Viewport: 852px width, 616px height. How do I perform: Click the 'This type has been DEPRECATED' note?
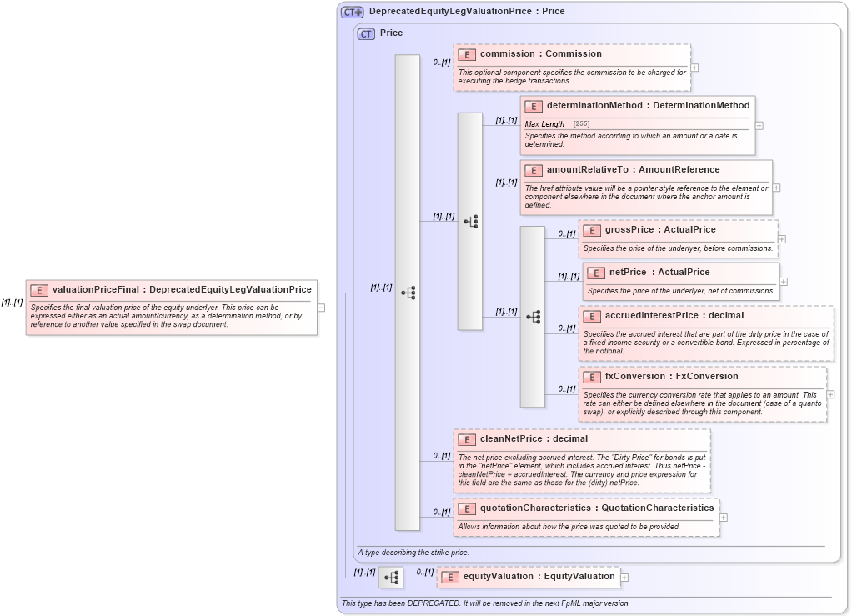click(x=486, y=603)
